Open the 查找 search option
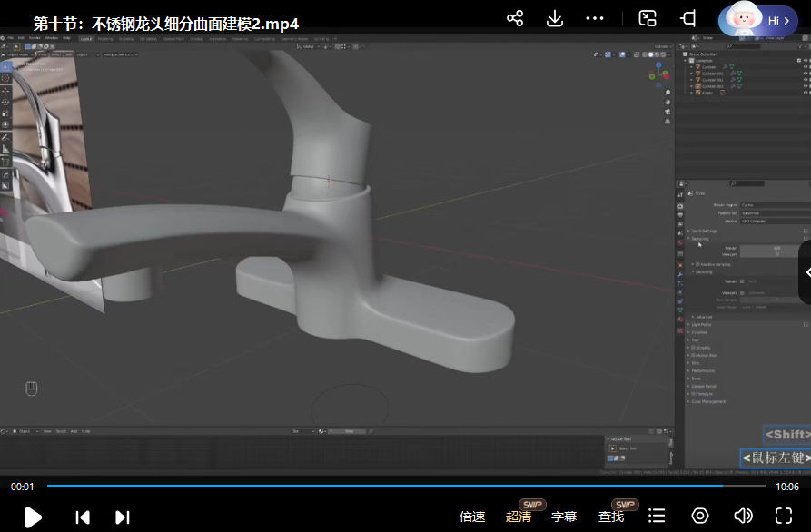The width and height of the screenshot is (811, 532). coord(611,517)
